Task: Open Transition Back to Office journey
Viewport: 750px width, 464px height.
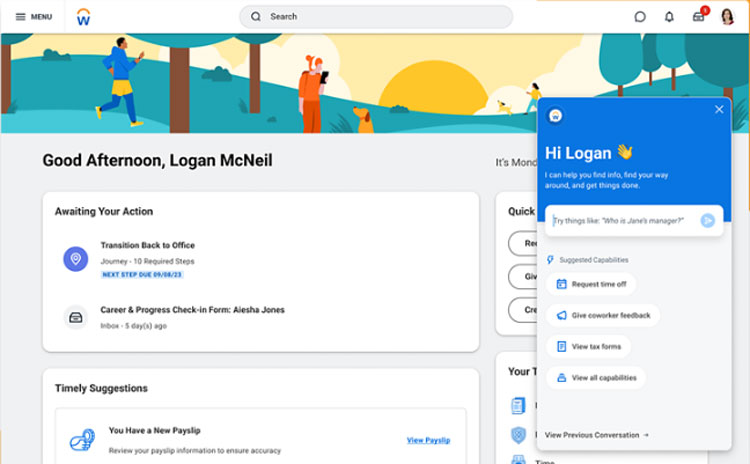Action: (147, 246)
